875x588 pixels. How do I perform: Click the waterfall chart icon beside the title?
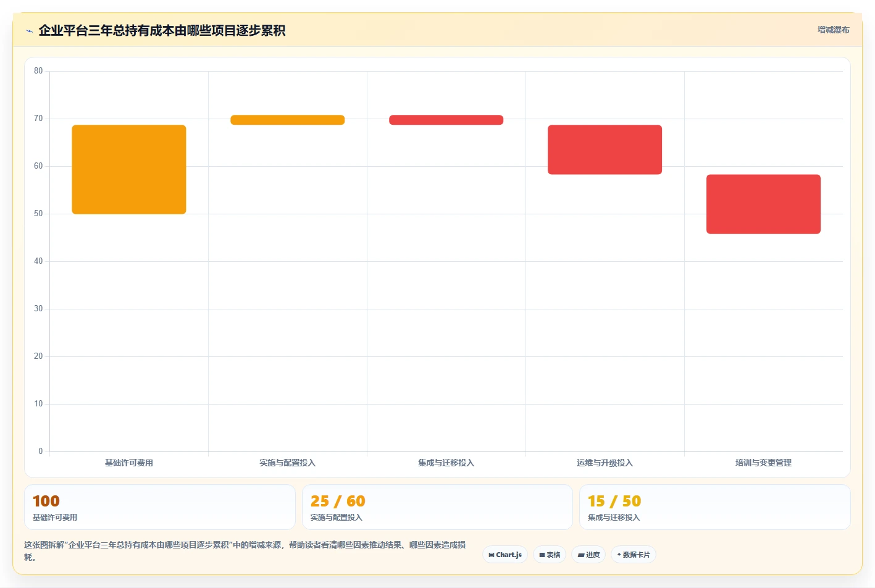[x=29, y=31]
